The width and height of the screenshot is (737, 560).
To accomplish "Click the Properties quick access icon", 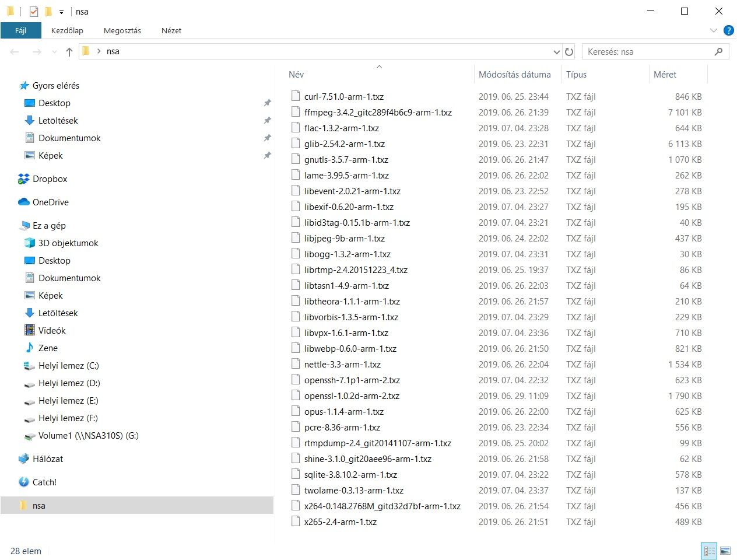I will 34,11.
